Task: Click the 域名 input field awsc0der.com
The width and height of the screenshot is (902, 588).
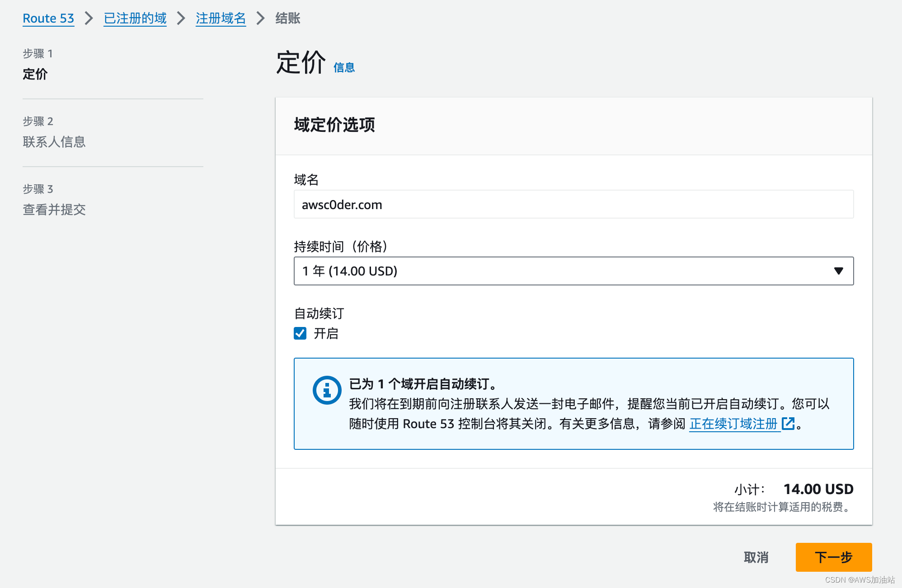Action: pos(573,205)
